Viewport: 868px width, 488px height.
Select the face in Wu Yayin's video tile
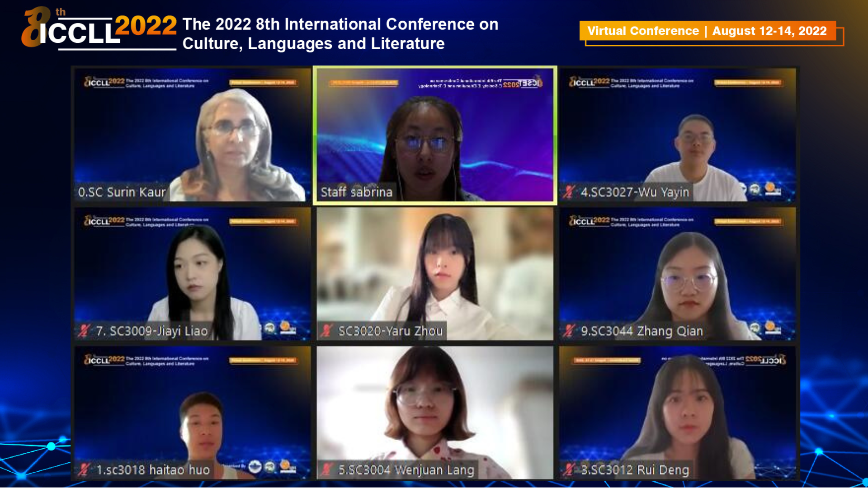(x=697, y=138)
